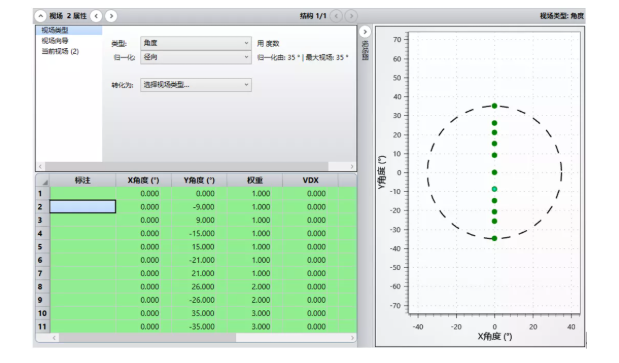Select 视场向导 in the left list
The width and height of the screenshot is (619, 363).
coord(55,41)
